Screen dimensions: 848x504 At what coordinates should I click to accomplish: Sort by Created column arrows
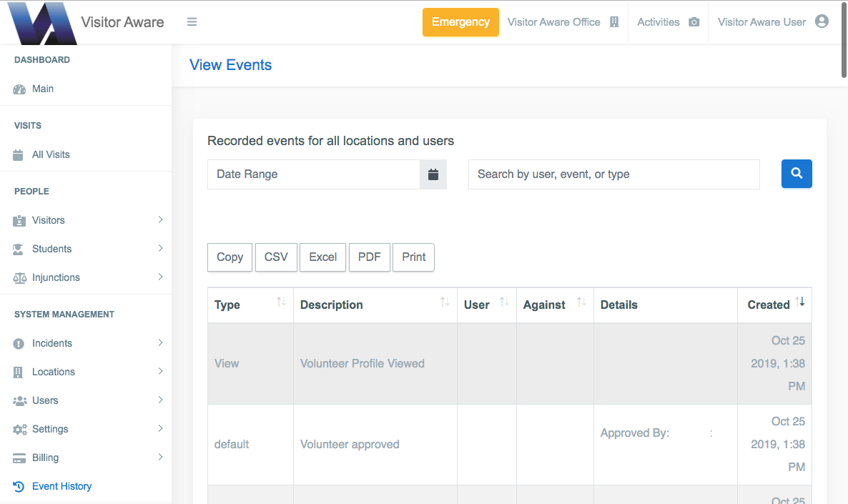point(800,302)
